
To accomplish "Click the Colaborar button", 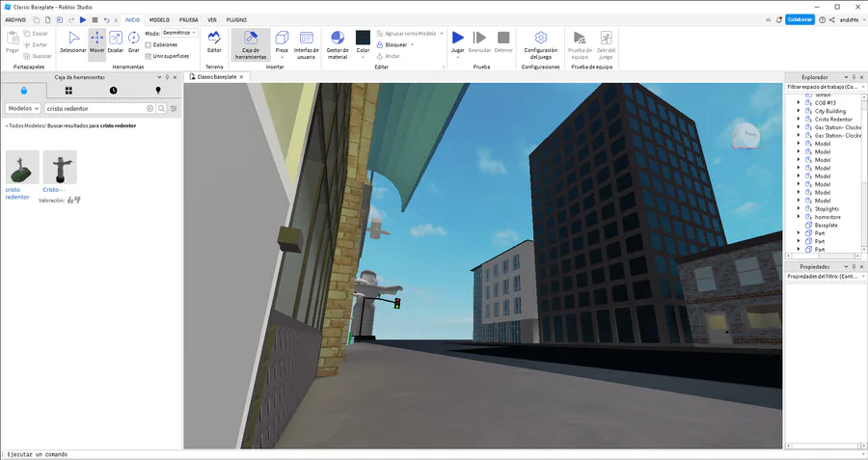I will click(800, 20).
